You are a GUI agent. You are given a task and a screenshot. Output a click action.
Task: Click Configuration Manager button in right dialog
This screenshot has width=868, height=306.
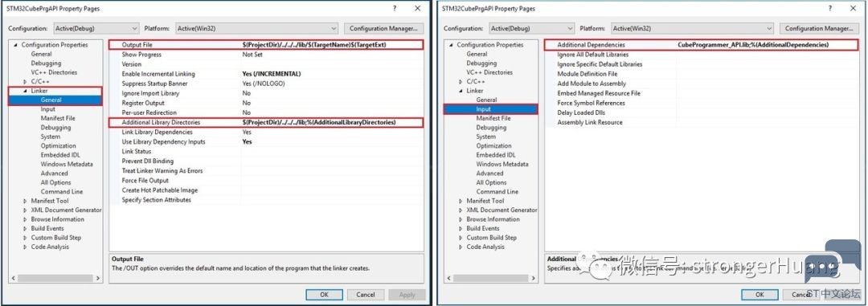tap(819, 28)
